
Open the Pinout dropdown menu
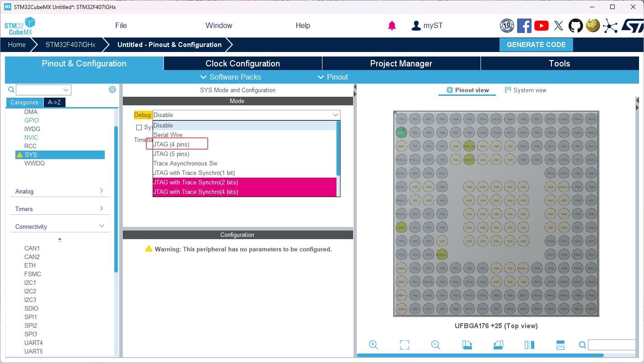(x=333, y=77)
